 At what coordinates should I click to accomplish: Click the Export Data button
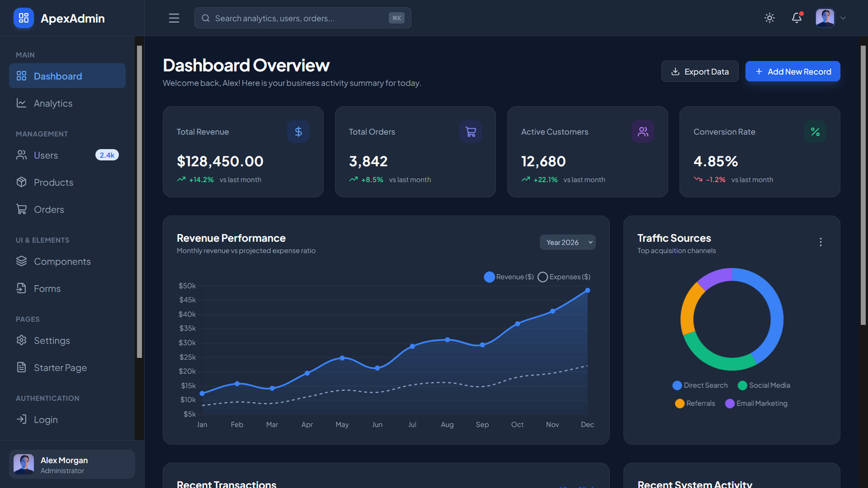700,72
